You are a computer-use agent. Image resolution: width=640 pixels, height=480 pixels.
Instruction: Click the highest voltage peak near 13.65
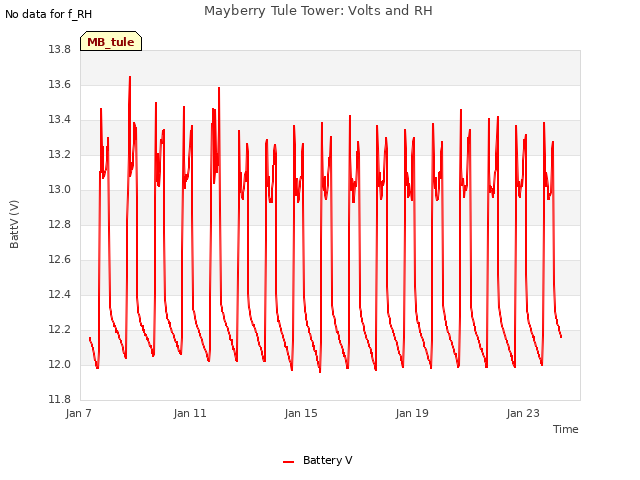point(130,77)
